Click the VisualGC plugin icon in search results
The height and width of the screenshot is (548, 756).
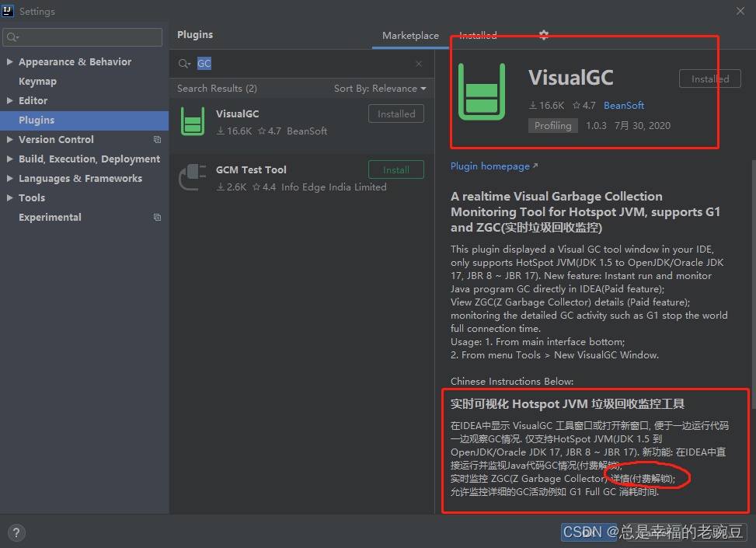pos(192,120)
